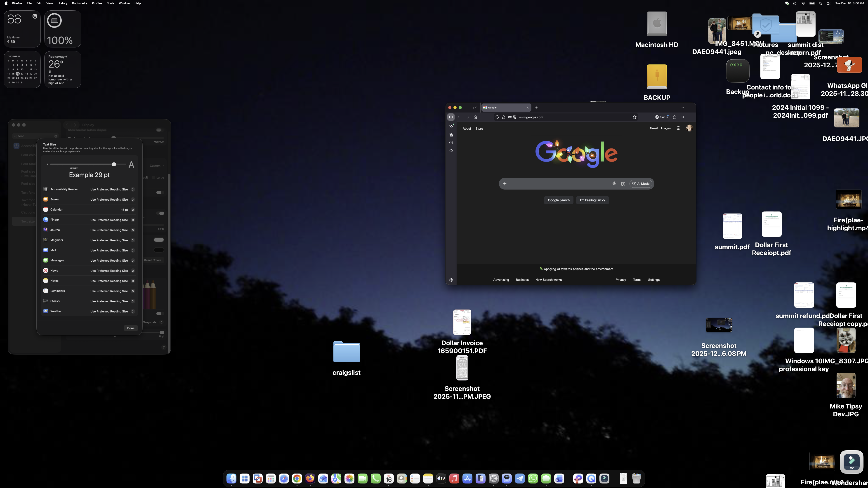
Task: Click the voice search microphone icon
Action: (614, 183)
